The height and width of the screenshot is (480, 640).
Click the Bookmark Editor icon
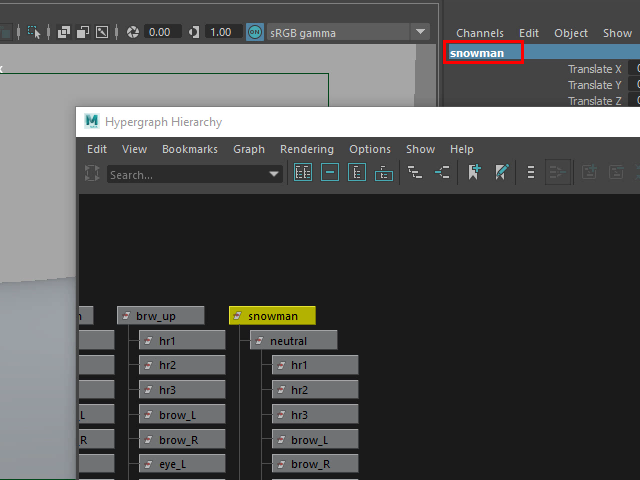point(501,173)
